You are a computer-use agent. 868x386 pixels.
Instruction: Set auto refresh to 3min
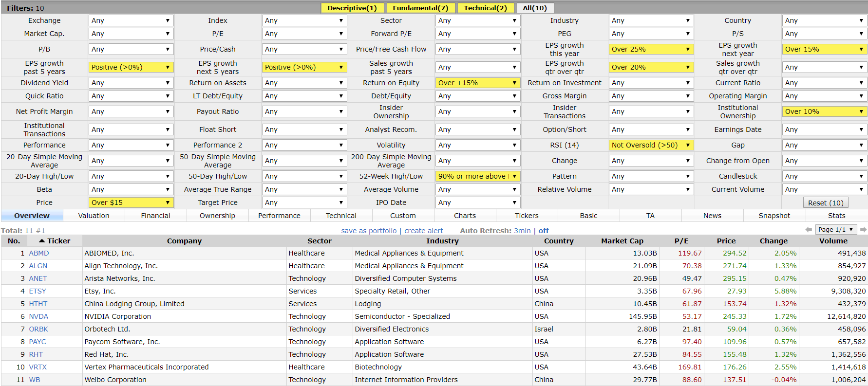tap(522, 231)
